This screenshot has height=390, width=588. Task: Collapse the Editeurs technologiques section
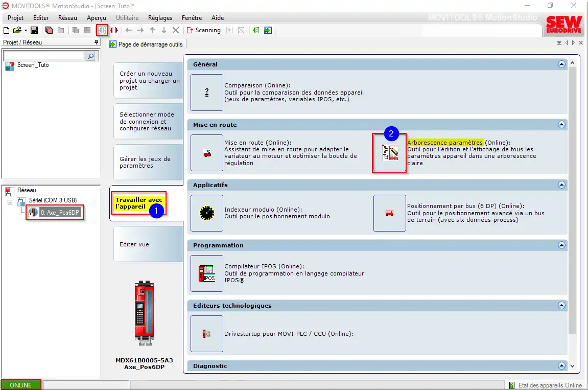pos(561,306)
